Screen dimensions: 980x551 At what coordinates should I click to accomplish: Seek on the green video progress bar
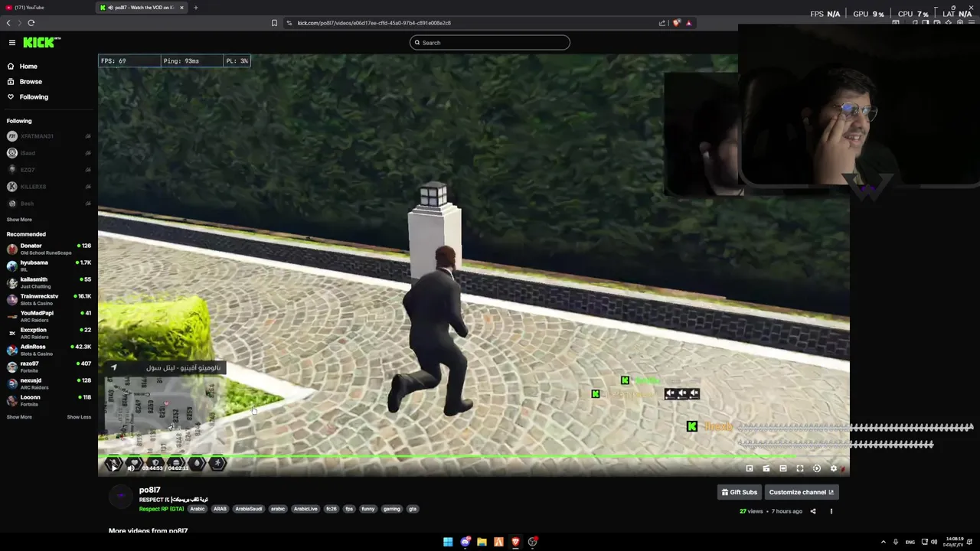coord(473,457)
